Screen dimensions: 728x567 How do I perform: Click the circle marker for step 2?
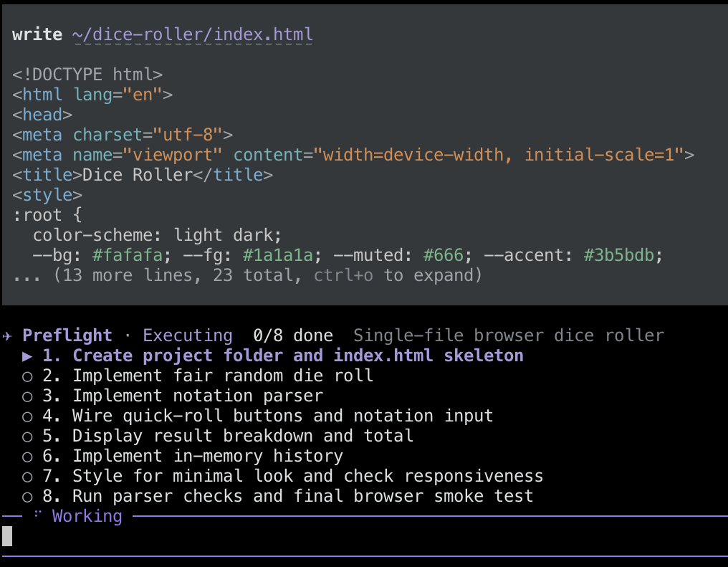tap(27, 376)
